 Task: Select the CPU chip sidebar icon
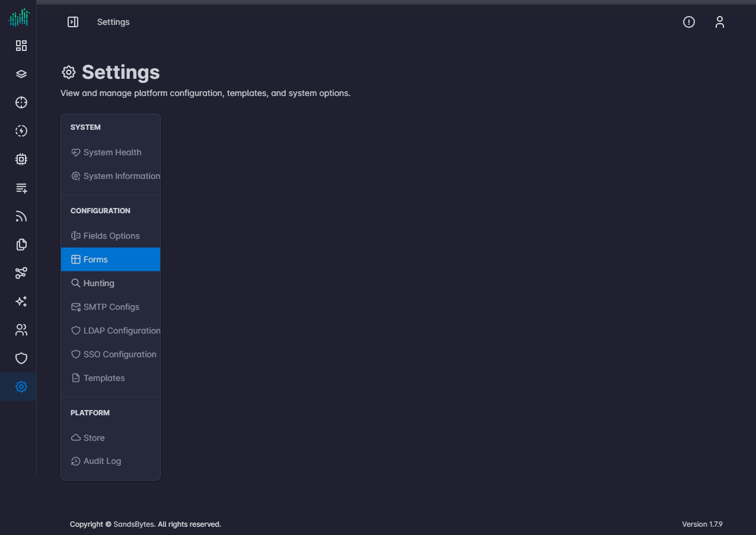(x=21, y=159)
